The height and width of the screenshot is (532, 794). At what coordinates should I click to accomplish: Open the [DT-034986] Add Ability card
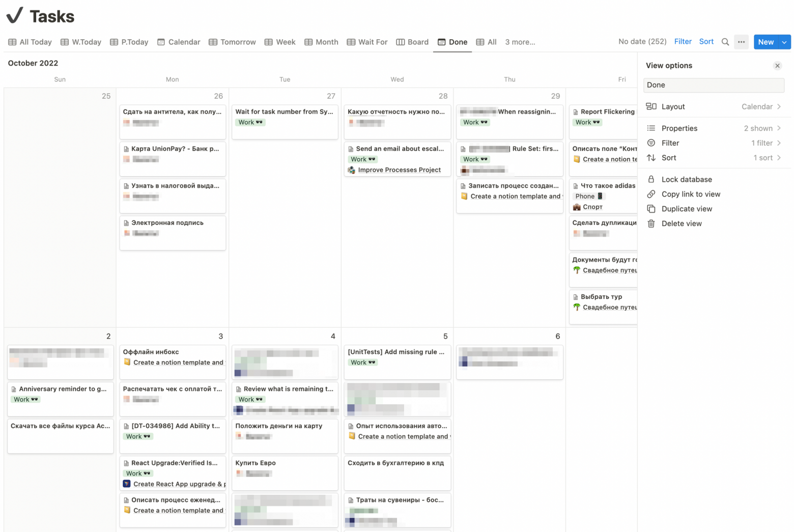(x=173, y=436)
